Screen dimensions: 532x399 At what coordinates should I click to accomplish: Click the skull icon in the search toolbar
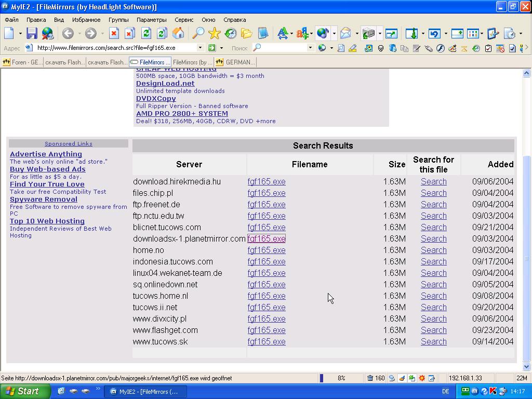[x=381, y=48]
